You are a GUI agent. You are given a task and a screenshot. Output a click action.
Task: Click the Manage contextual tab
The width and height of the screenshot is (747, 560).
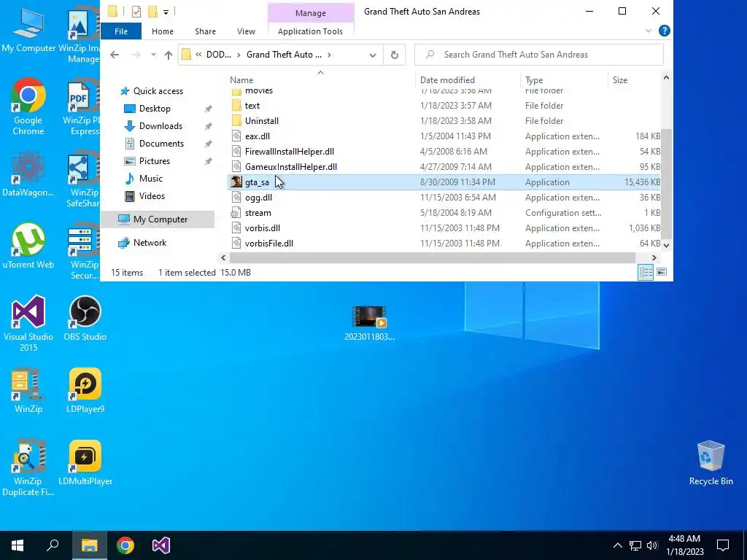tap(311, 13)
